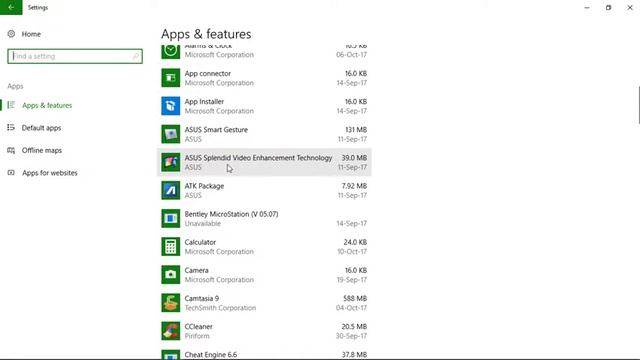Click Piriform publisher text
Screen dimensions: 640x360
point(197,336)
